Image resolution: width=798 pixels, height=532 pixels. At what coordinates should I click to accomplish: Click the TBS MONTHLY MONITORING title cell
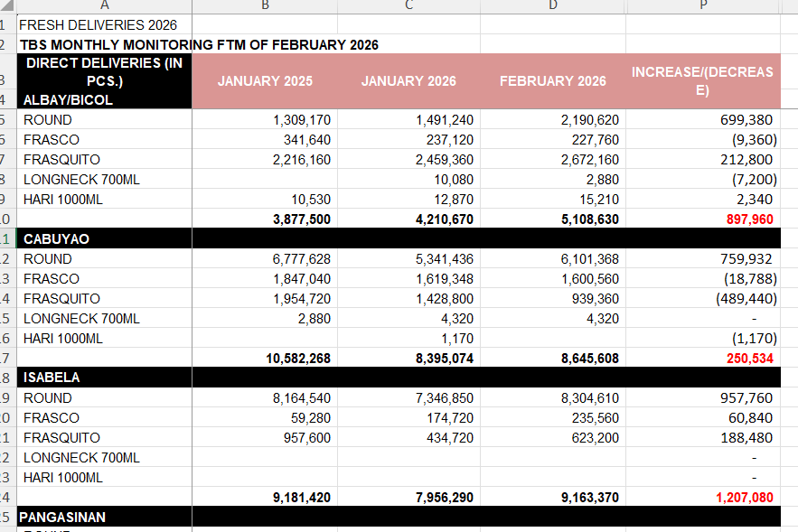tap(199, 45)
